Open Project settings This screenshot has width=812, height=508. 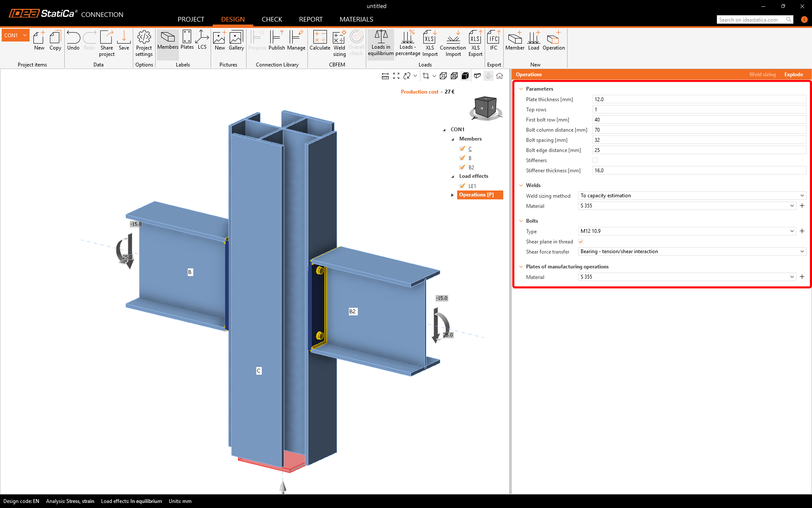pos(144,43)
